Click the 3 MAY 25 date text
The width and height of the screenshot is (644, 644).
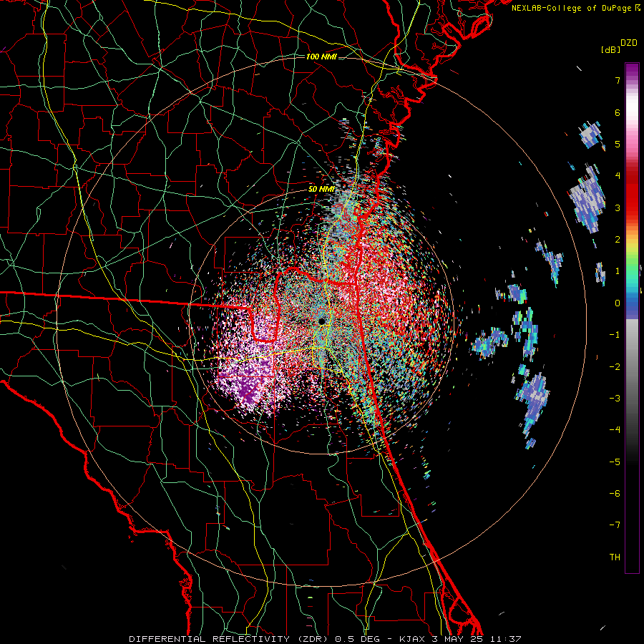457,639
